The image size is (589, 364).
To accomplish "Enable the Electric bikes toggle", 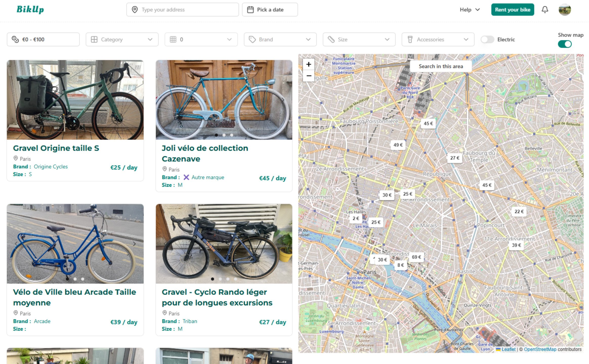I will 487,39.
